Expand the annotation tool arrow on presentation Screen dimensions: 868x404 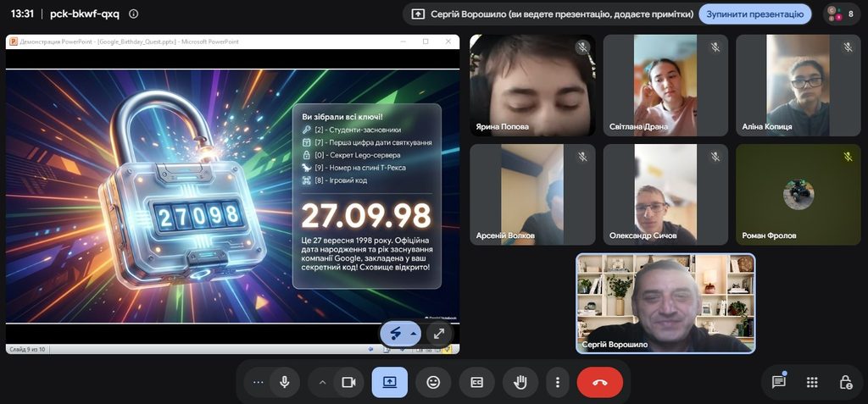413,334
